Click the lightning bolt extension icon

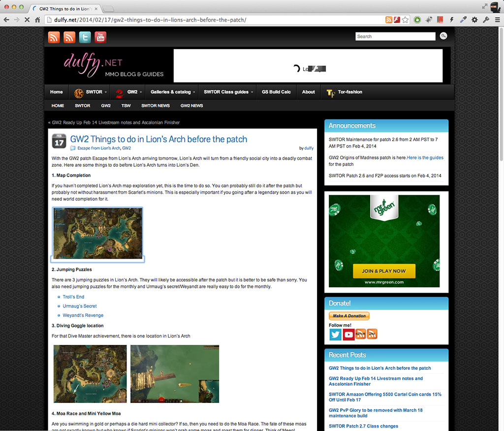point(452,20)
